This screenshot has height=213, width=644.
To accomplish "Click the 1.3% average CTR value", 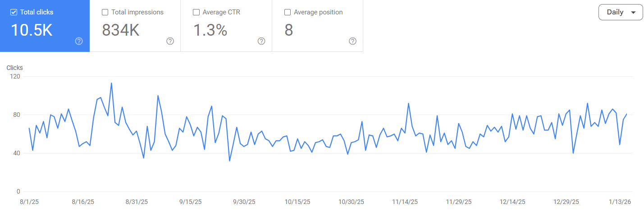I will coord(210,30).
